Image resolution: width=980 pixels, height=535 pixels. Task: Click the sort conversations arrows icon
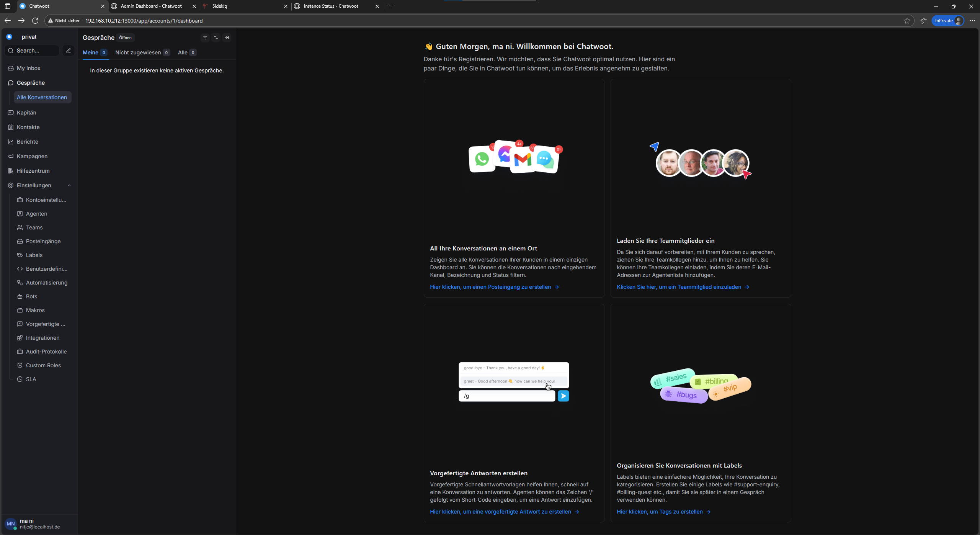(216, 38)
